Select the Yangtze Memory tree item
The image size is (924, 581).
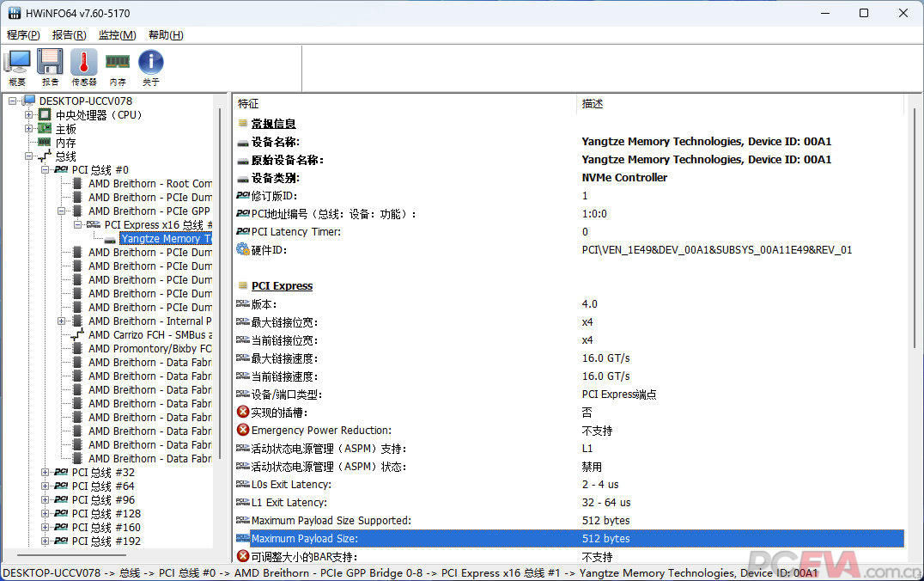point(166,238)
